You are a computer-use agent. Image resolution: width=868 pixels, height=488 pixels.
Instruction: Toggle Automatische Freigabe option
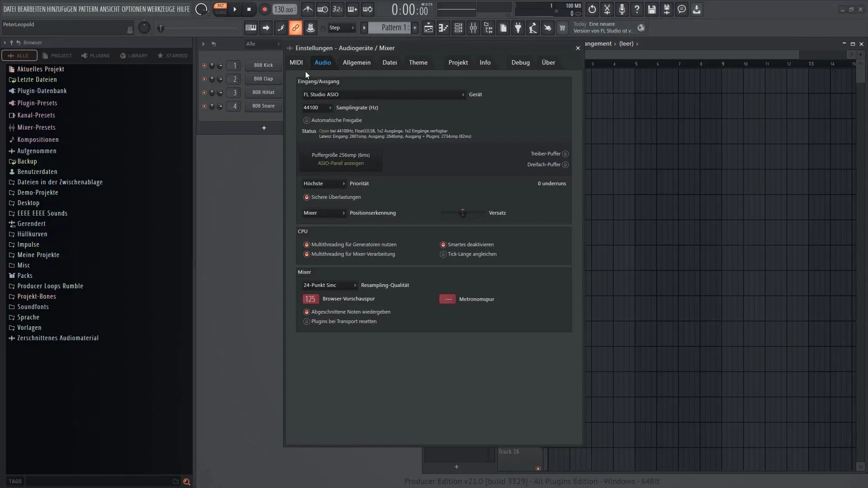[x=307, y=120]
